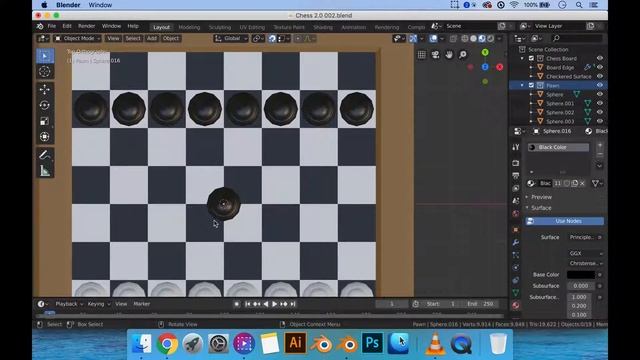Open the viewport Select menu
This screenshot has width=640, height=360.
click(133, 38)
